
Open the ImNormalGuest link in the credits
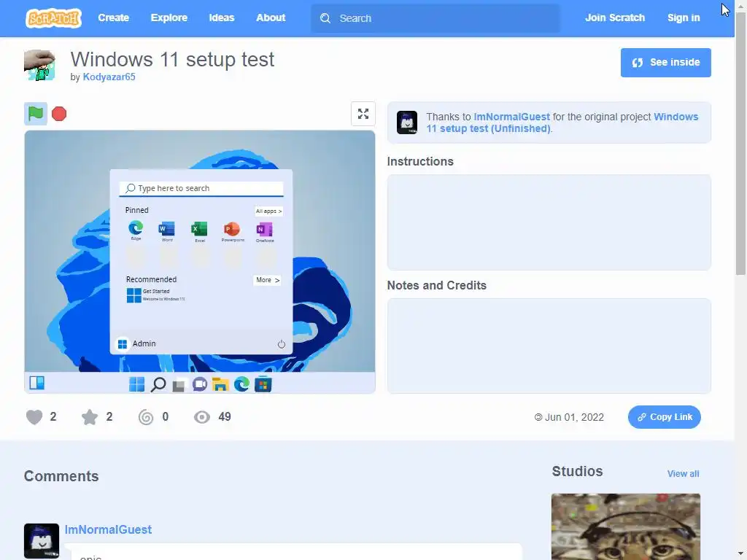(x=511, y=117)
